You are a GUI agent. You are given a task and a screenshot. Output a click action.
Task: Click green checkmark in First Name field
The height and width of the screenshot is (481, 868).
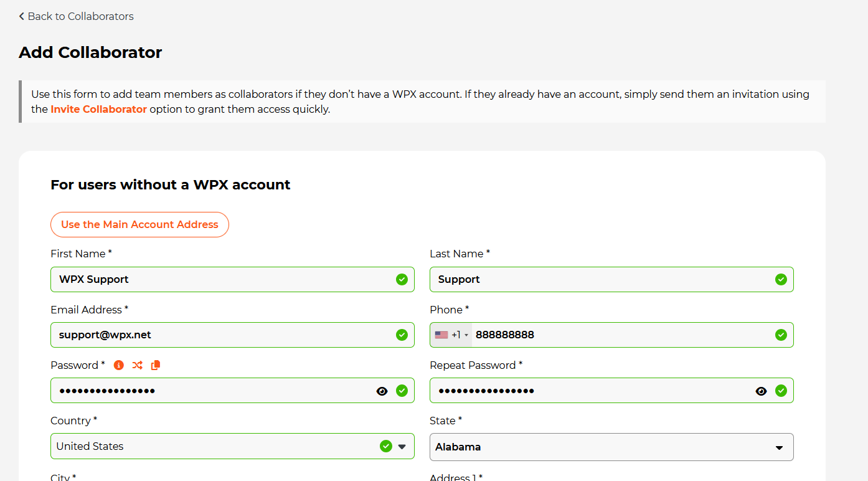(402, 279)
